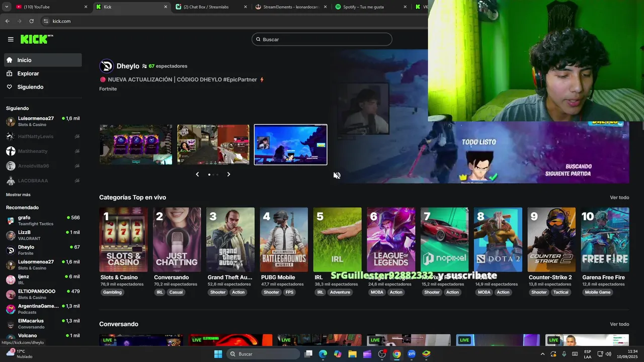Switch to the Spotify Tus me gusta tab

[x=371, y=7]
